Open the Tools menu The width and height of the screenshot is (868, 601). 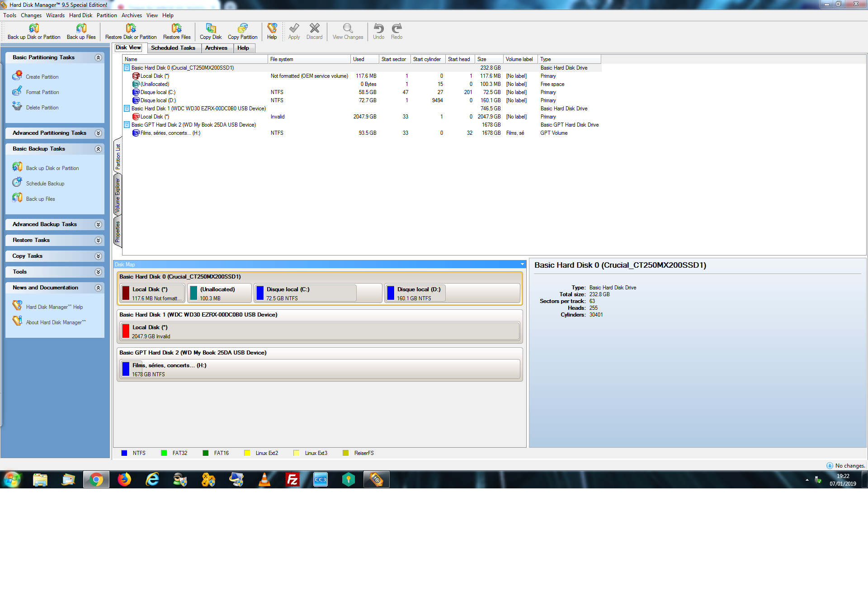[x=9, y=15]
